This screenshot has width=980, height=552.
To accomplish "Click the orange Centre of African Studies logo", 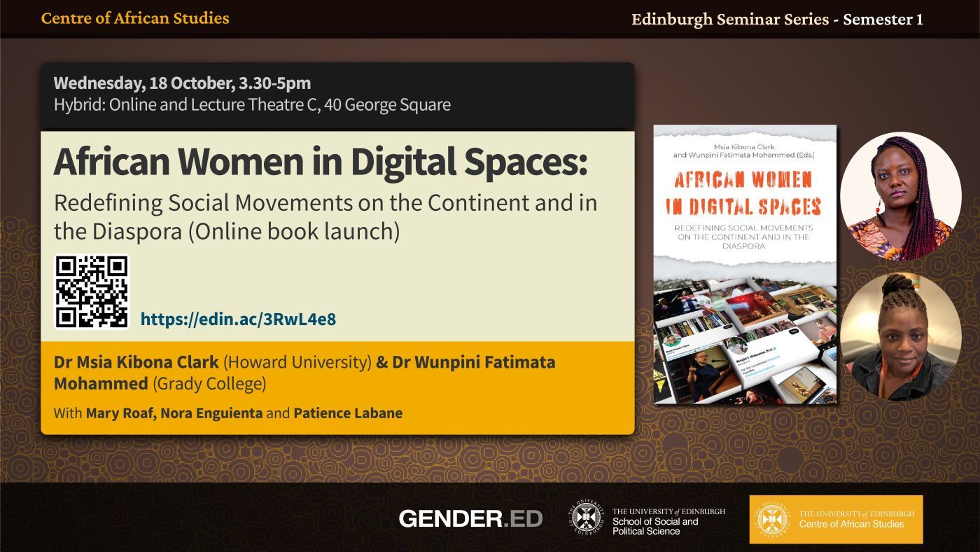I will tap(836, 520).
